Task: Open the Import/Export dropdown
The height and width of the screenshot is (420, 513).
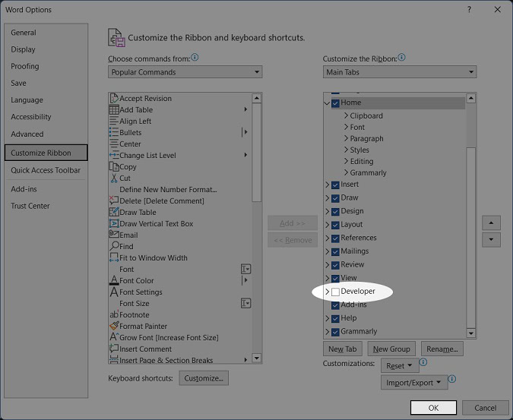Action: point(414,383)
